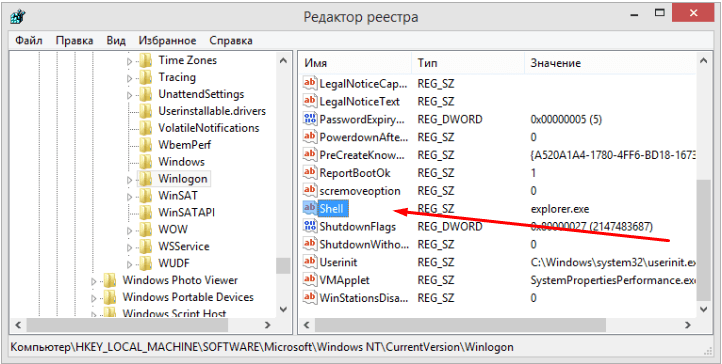Click the string icon of ReportBootOk value

coord(310,173)
